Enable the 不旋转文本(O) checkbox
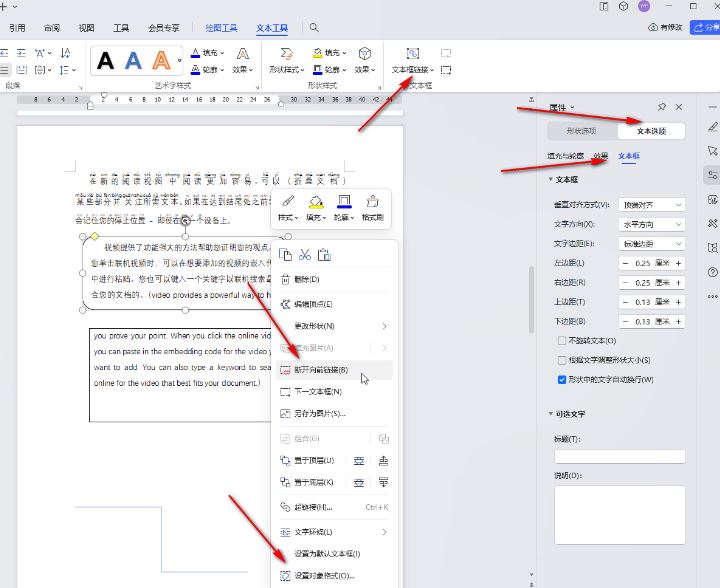Image resolution: width=720 pixels, height=588 pixels. (x=562, y=341)
